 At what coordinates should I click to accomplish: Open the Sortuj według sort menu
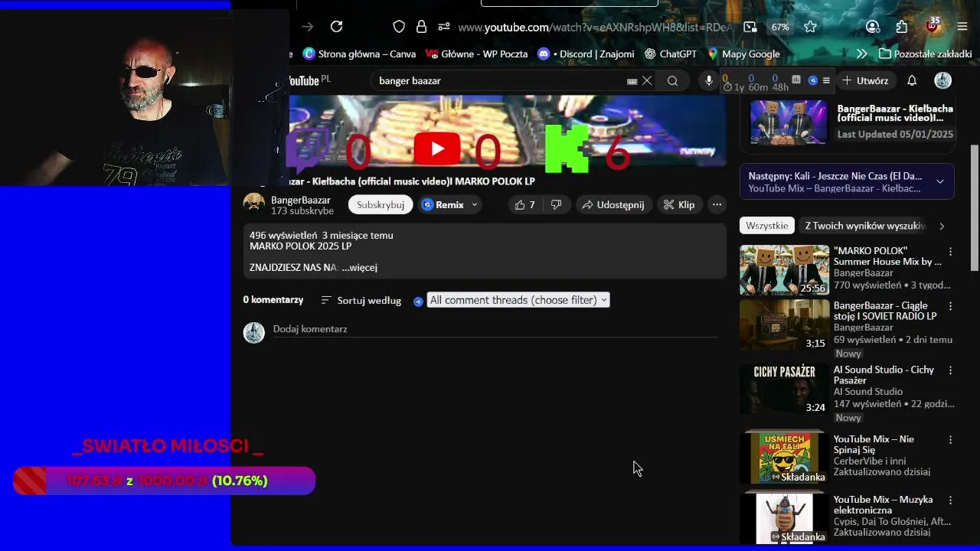361,300
